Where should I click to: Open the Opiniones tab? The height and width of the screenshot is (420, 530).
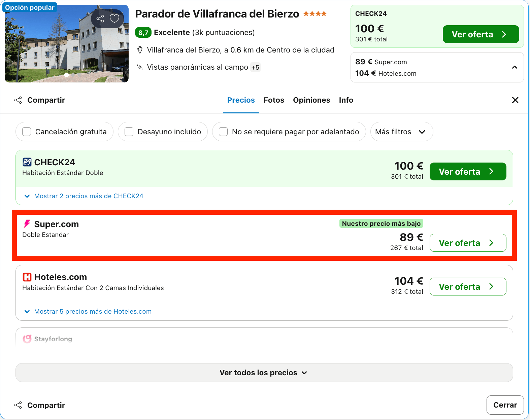pos(311,100)
